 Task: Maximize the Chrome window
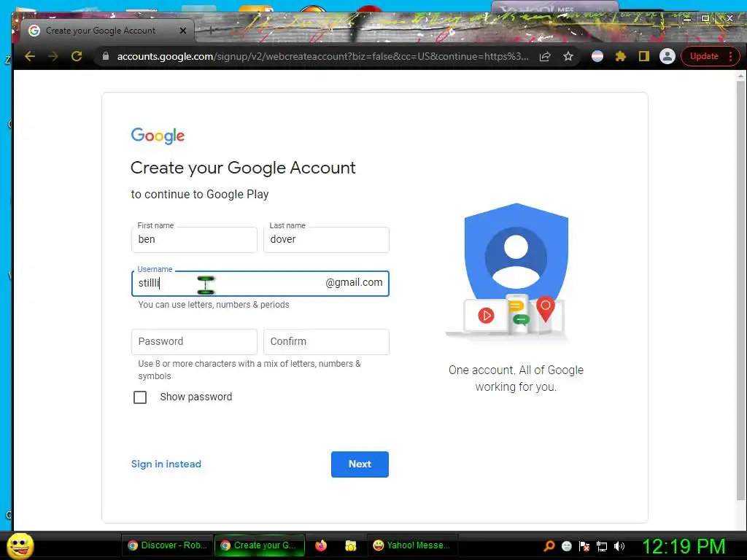click(705, 18)
